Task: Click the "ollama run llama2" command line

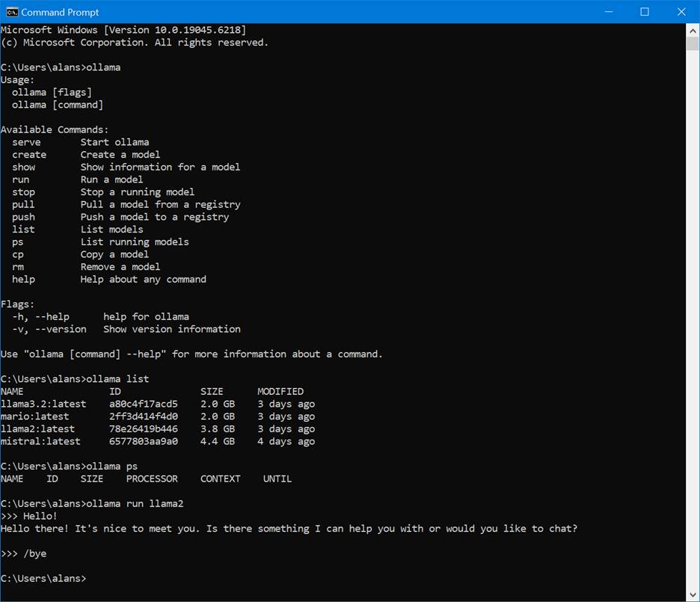Action: click(x=135, y=503)
